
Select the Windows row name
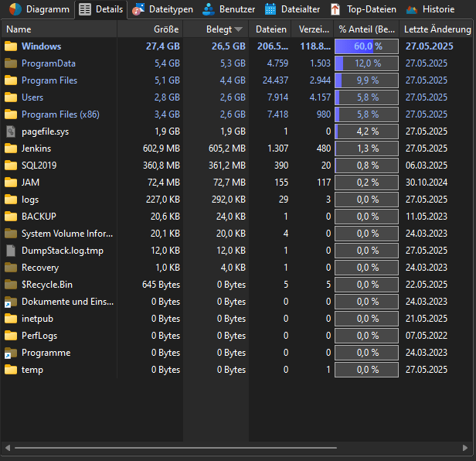(x=41, y=46)
